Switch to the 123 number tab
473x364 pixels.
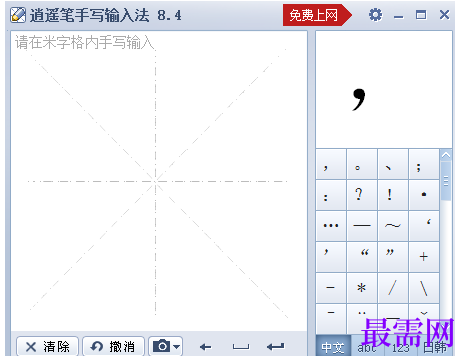(401, 347)
